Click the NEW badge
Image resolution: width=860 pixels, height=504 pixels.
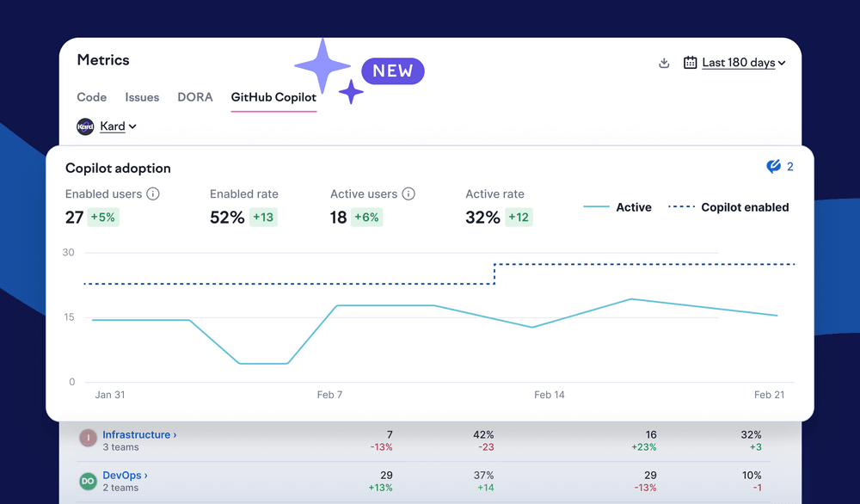[x=392, y=71]
